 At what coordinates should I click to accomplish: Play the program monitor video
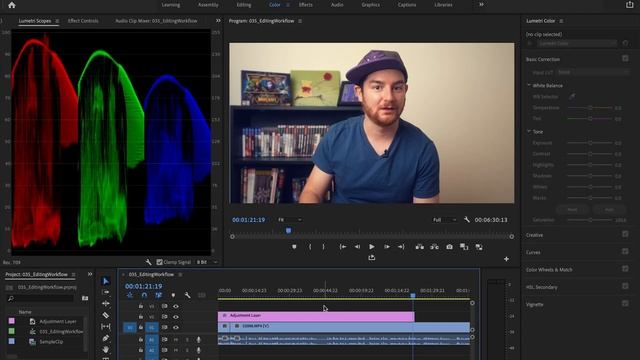pyautogui.click(x=371, y=247)
